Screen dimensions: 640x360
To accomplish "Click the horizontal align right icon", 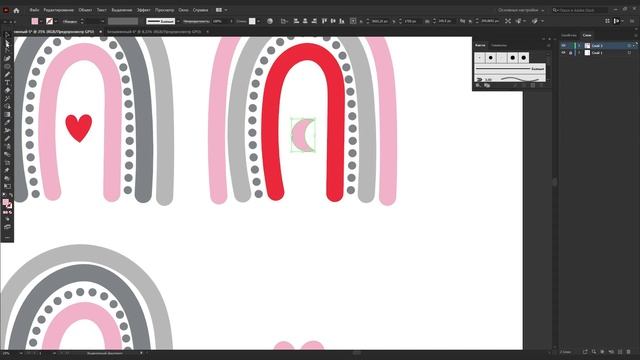I will coord(314,21).
